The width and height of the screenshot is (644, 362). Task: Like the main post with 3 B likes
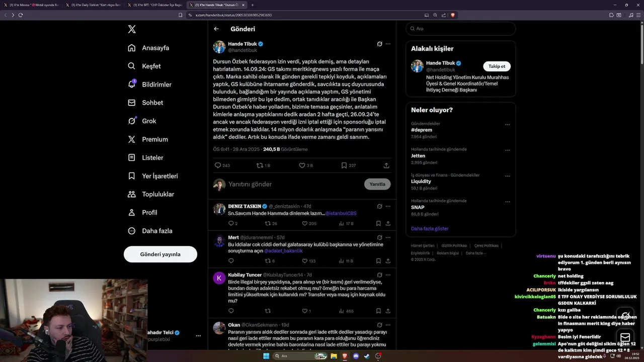tap(306, 165)
